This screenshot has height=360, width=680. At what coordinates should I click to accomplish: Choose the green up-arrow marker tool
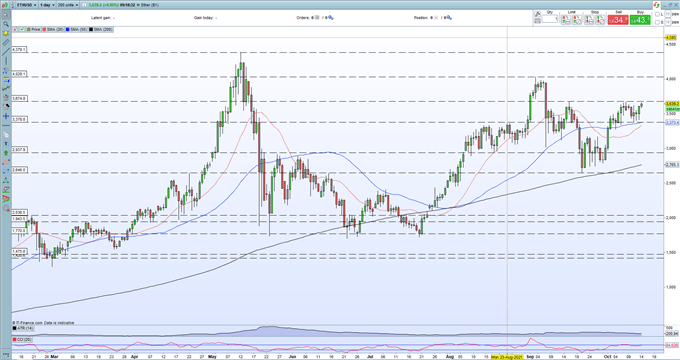pos(6,153)
